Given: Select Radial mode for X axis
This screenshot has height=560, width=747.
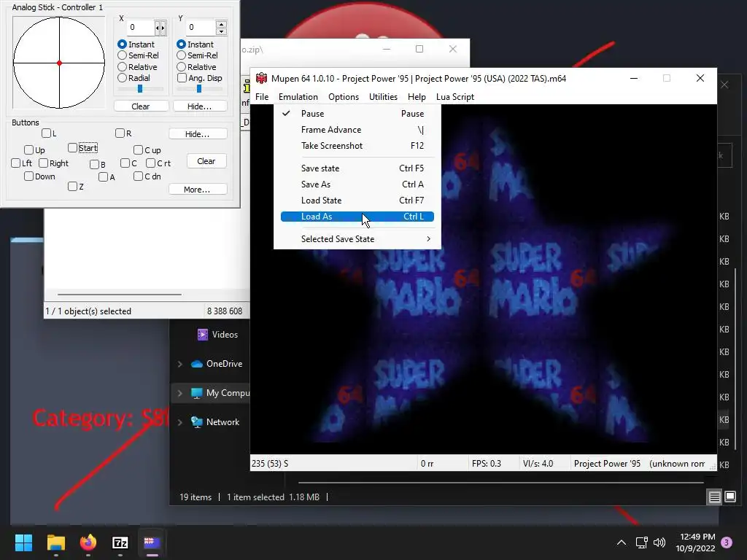Looking at the screenshot, I should 134,78.
